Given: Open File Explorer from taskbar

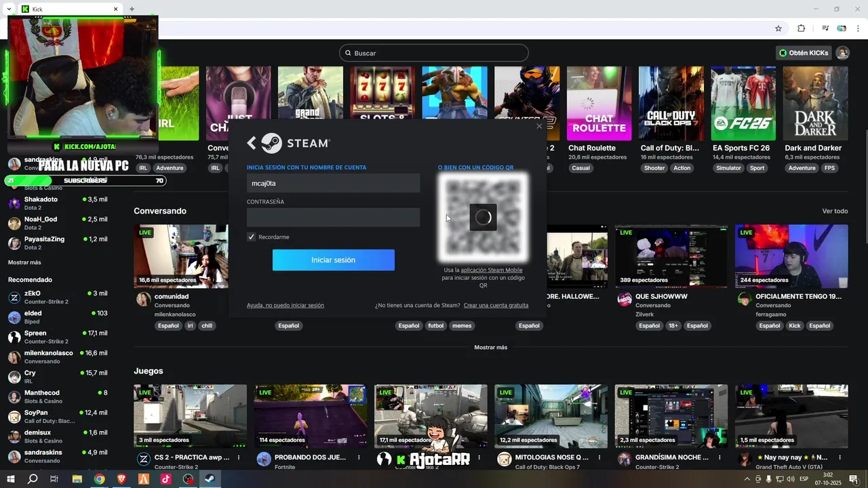Looking at the screenshot, I should pos(77,479).
